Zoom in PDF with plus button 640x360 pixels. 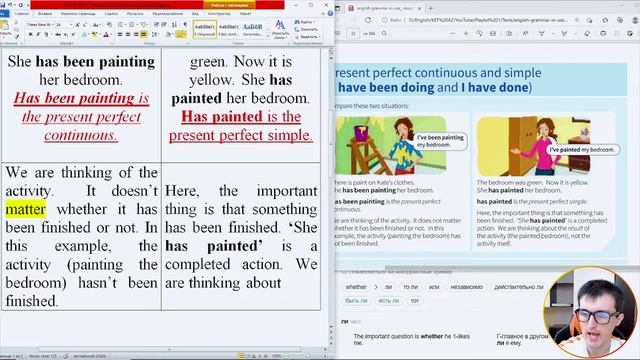(x=466, y=33)
